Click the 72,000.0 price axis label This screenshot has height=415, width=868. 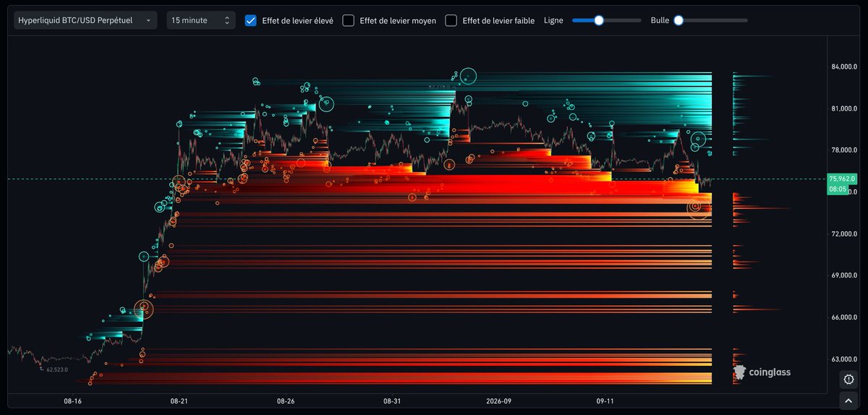[x=844, y=234]
